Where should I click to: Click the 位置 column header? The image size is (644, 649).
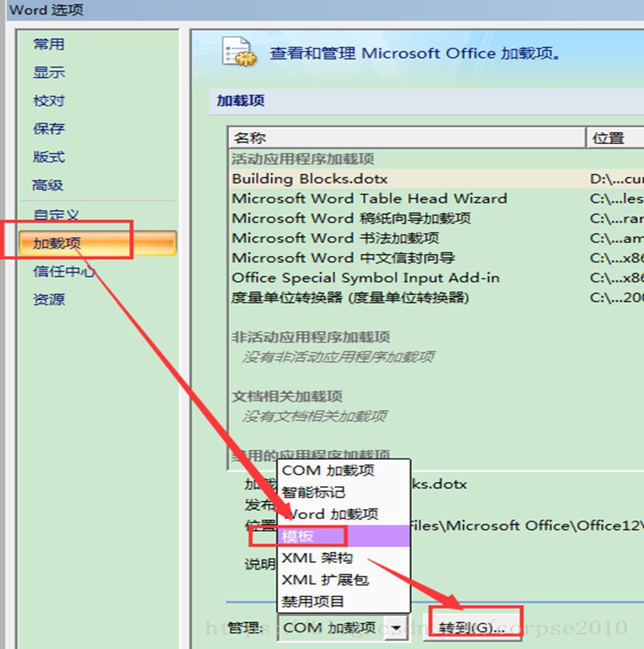[x=609, y=138]
